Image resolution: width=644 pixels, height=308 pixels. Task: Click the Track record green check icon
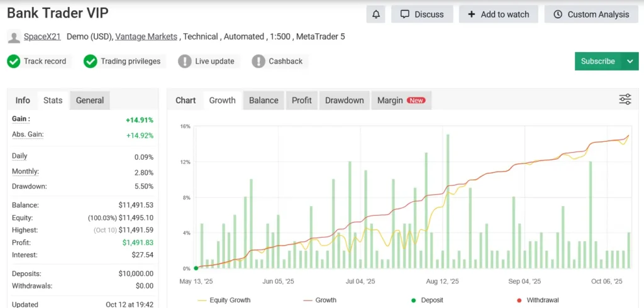pyautogui.click(x=14, y=61)
